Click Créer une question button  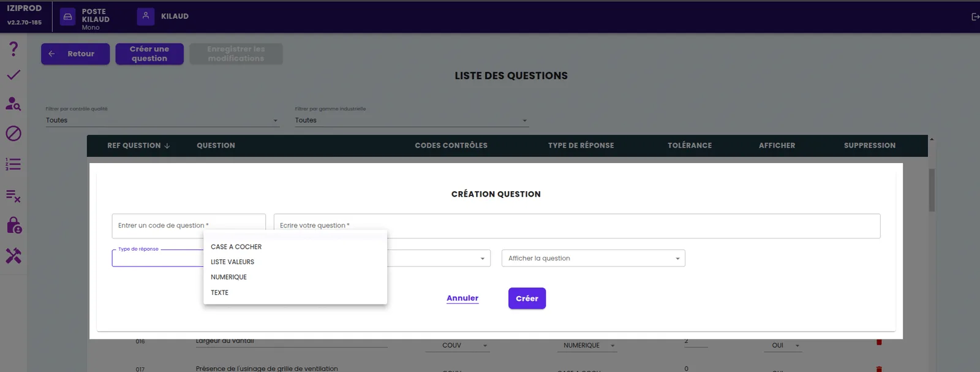(x=149, y=54)
